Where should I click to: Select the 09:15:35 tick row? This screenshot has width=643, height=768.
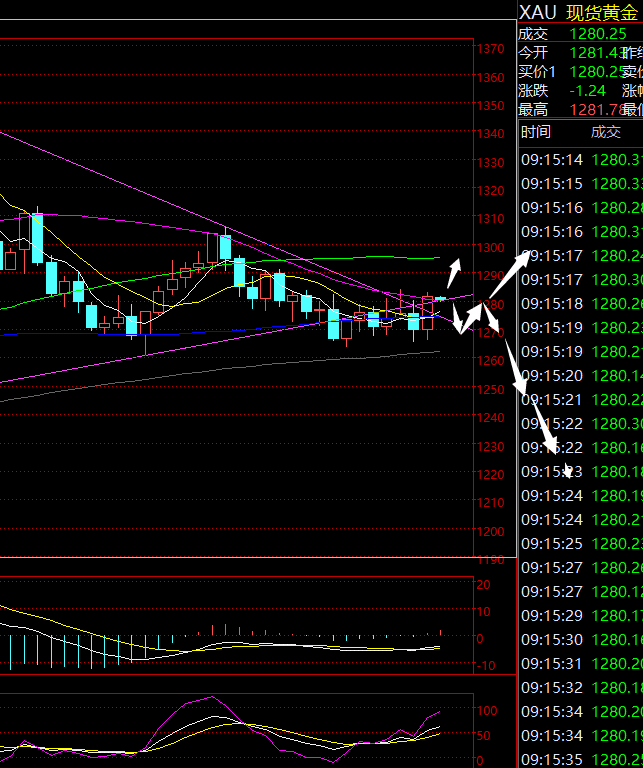[x=580, y=759]
